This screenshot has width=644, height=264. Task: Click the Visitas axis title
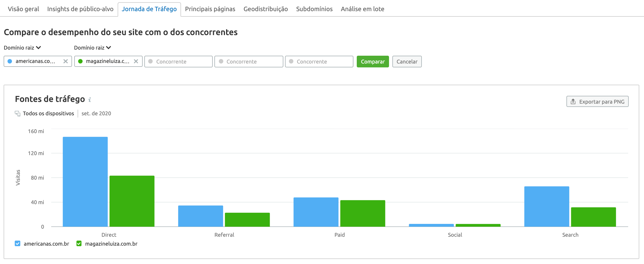(x=18, y=178)
